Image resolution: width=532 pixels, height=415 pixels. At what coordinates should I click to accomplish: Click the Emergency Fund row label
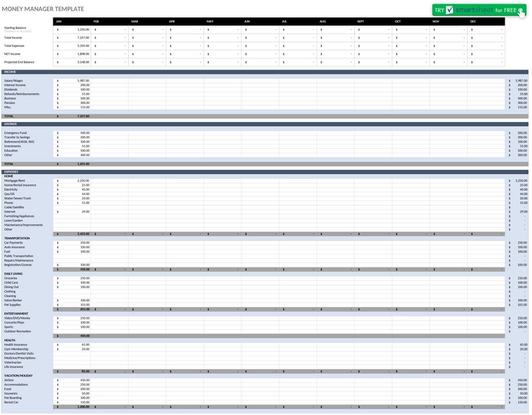15,133
